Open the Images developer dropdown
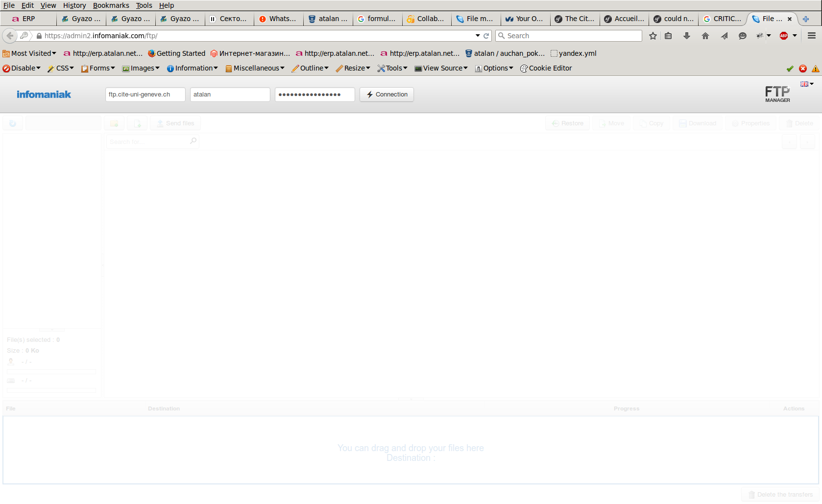This screenshot has width=822, height=504. [141, 68]
